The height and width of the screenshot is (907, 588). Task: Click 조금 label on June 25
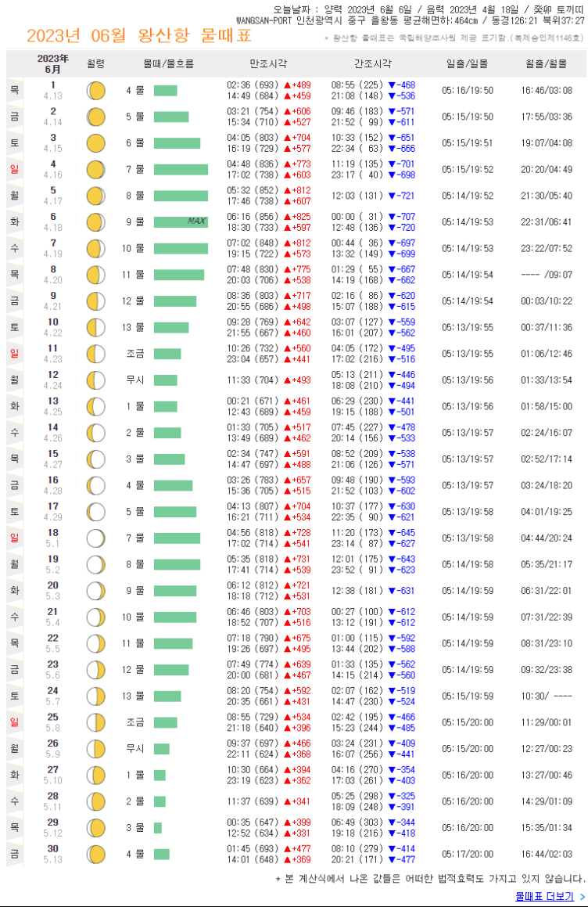pos(135,722)
